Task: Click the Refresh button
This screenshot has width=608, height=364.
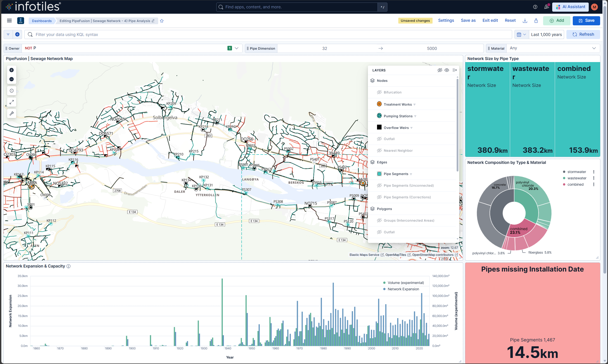Action: (x=583, y=34)
